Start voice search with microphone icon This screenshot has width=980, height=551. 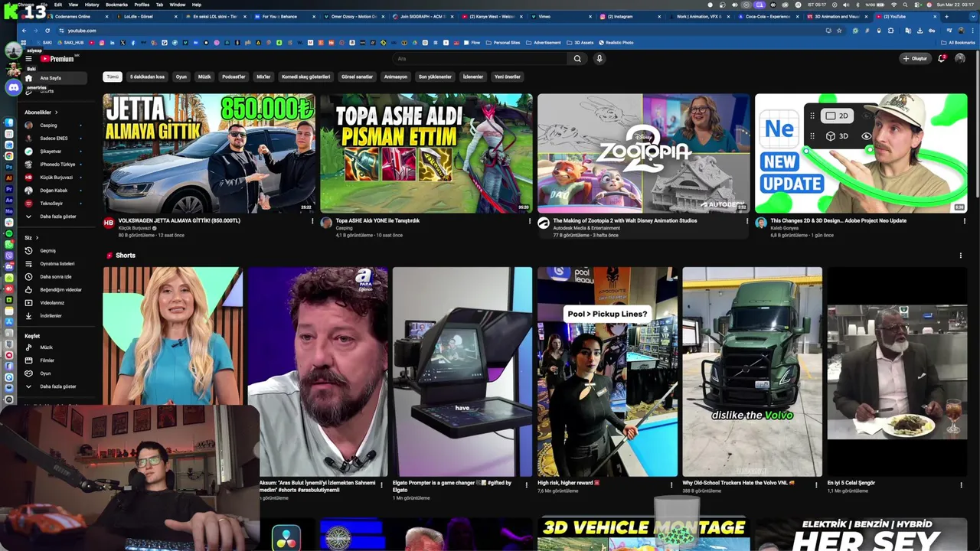point(599,58)
